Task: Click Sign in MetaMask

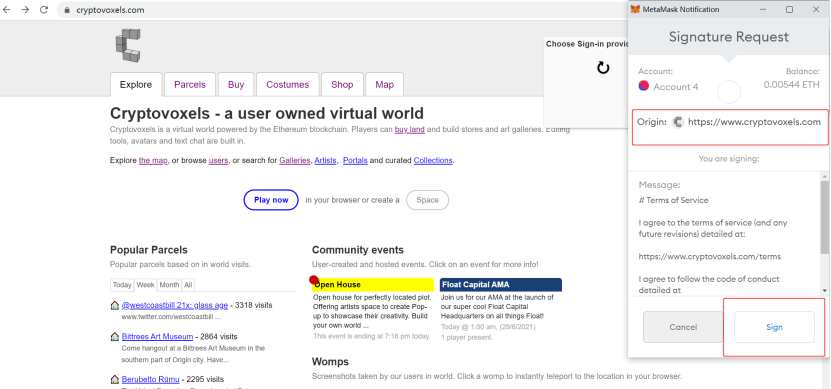Action: (x=774, y=327)
